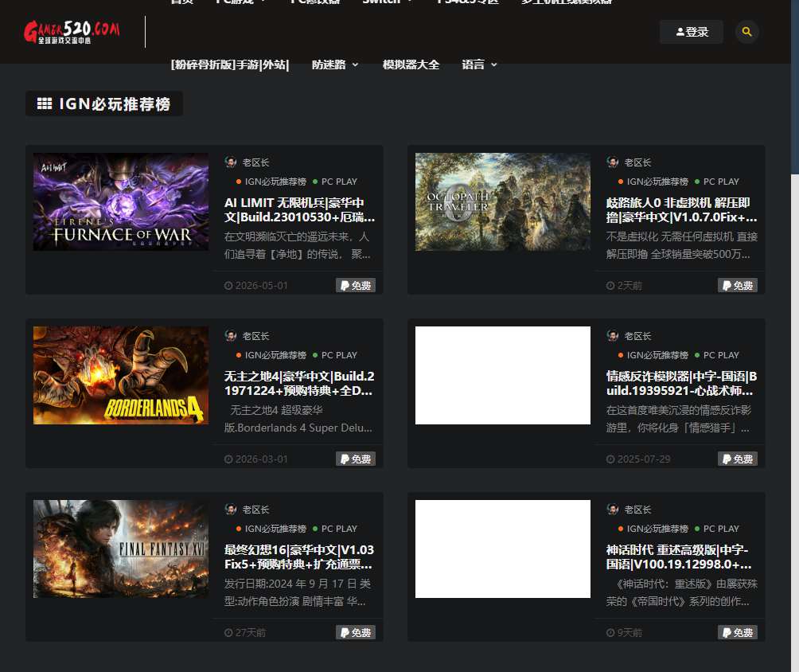The image size is (799, 672).
Task: Open 歧路旅人0 非虚拟机 post title
Action: (681, 210)
